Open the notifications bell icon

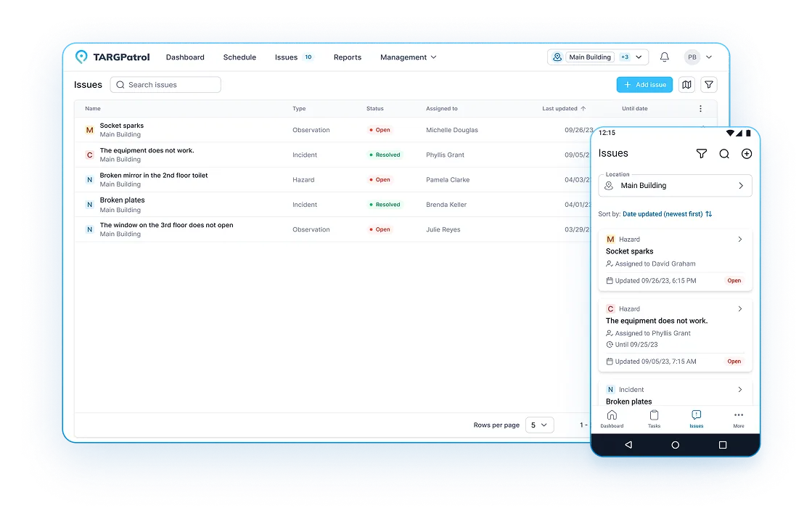point(663,57)
